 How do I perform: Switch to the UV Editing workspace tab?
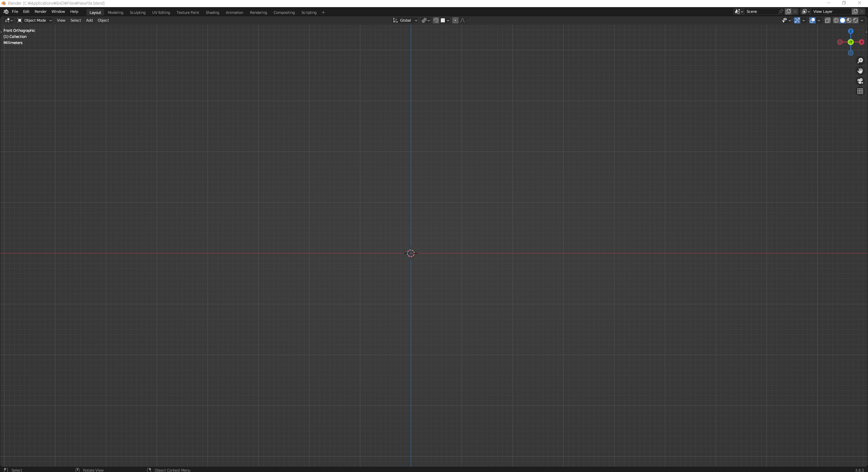[x=161, y=13]
